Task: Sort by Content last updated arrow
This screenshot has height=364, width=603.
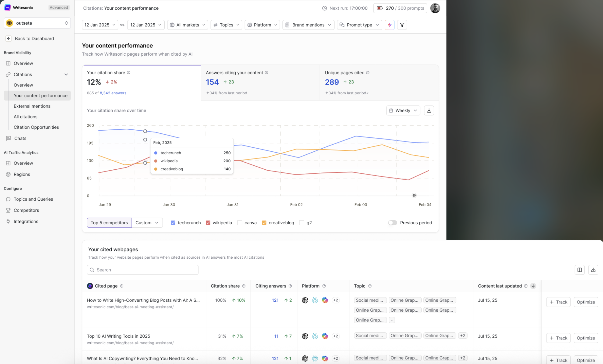Action: pyautogui.click(x=533, y=286)
